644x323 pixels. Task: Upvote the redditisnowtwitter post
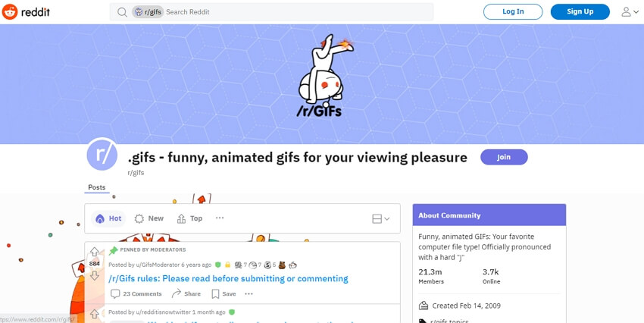pos(95,314)
